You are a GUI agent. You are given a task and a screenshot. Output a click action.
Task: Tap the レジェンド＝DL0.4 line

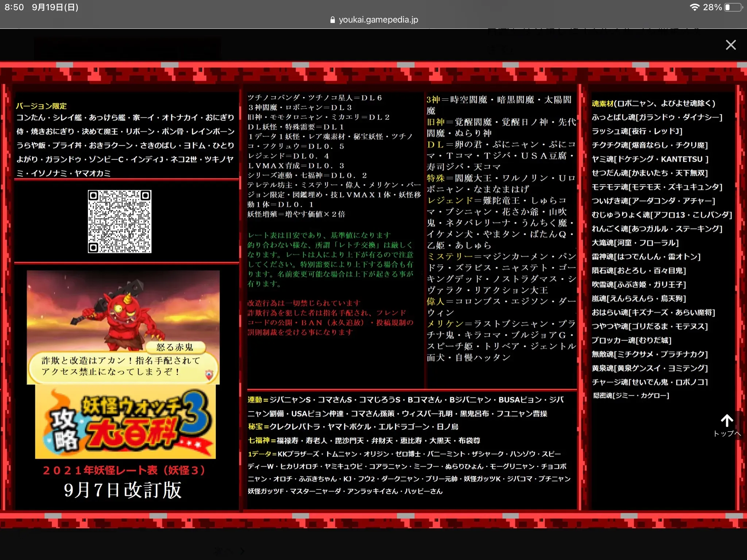click(x=289, y=156)
